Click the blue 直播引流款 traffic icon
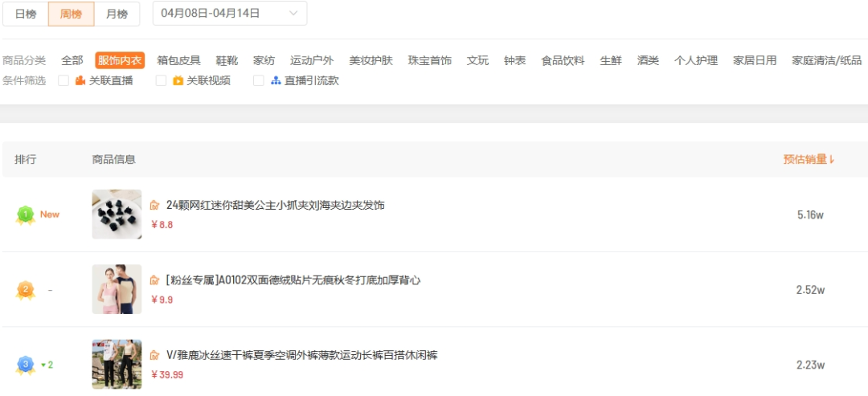 tap(276, 80)
